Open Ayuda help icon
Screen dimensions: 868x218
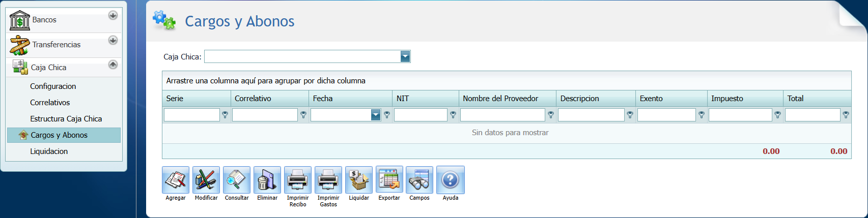451,180
